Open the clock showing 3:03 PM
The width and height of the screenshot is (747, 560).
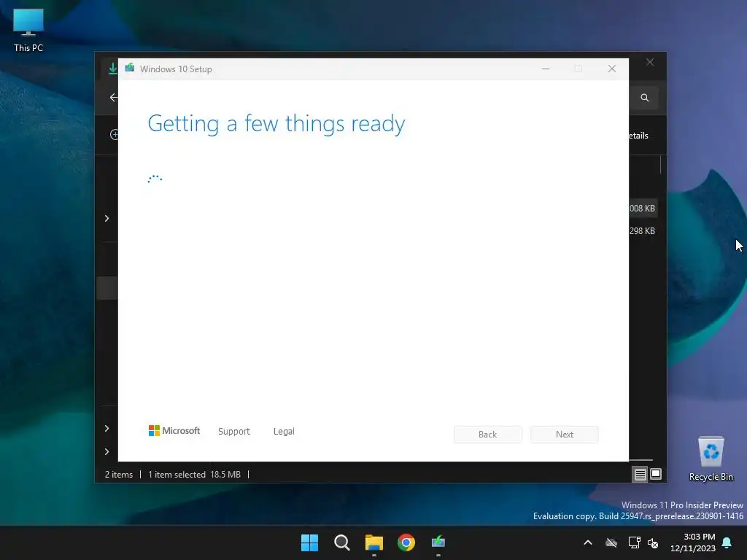coord(693,542)
